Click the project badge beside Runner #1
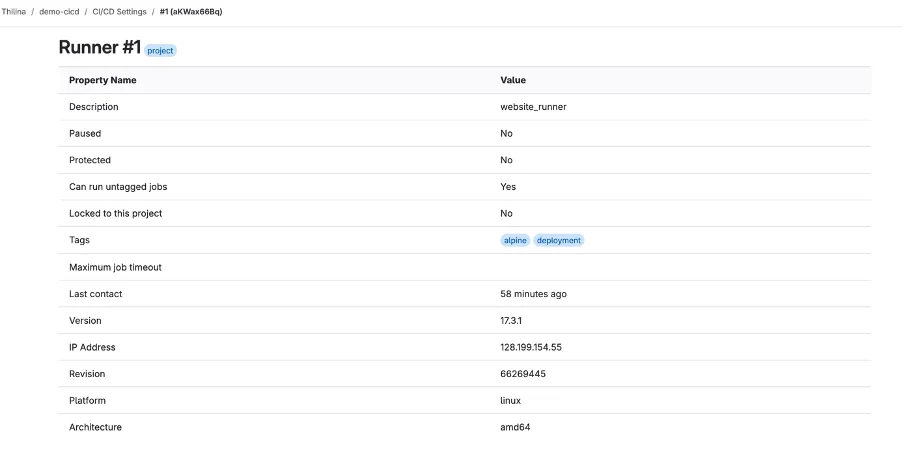Viewport: 904px width, 452px height. pos(160,51)
